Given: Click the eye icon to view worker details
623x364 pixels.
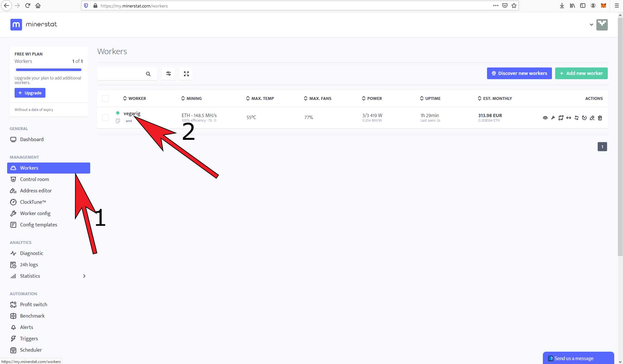Looking at the screenshot, I should pos(544,117).
